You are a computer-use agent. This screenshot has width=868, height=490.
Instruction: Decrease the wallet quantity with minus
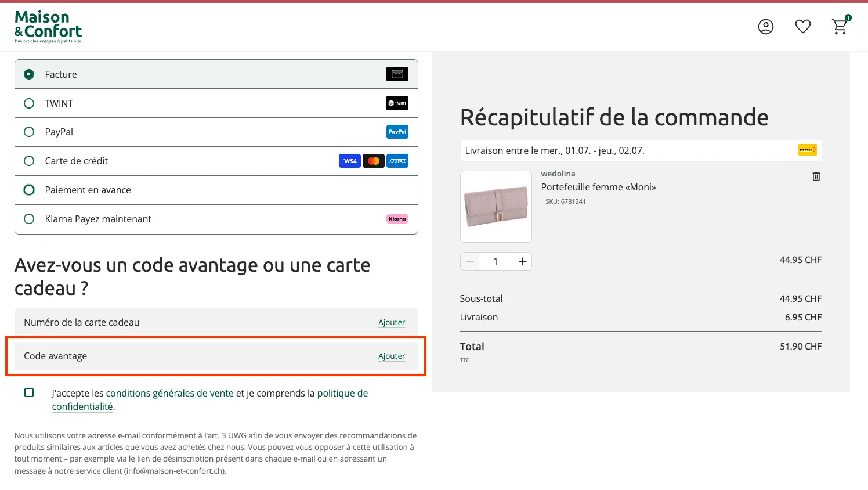click(470, 261)
